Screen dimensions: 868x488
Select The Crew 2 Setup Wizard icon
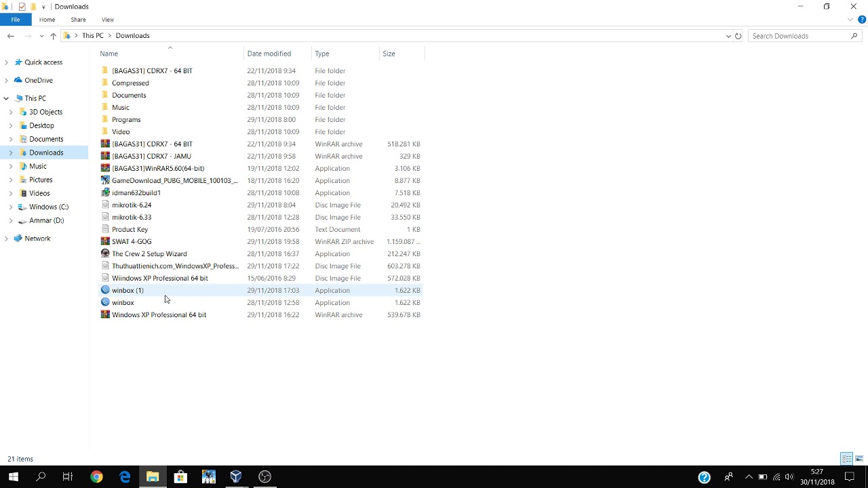click(x=105, y=253)
